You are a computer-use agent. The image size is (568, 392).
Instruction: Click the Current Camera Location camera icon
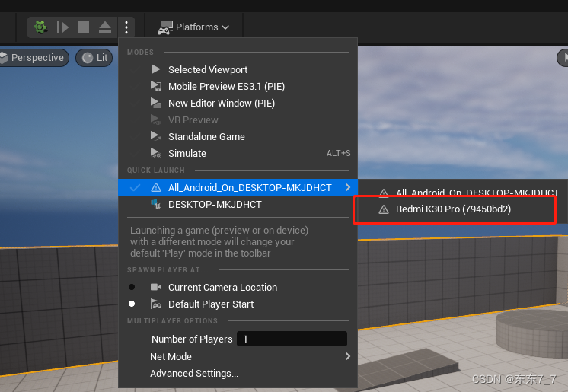(156, 287)
